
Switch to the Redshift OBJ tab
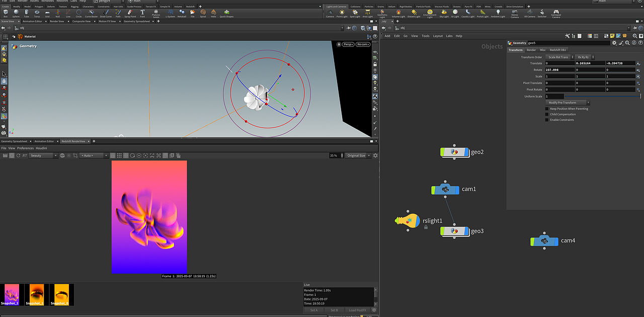click(558, 50)
